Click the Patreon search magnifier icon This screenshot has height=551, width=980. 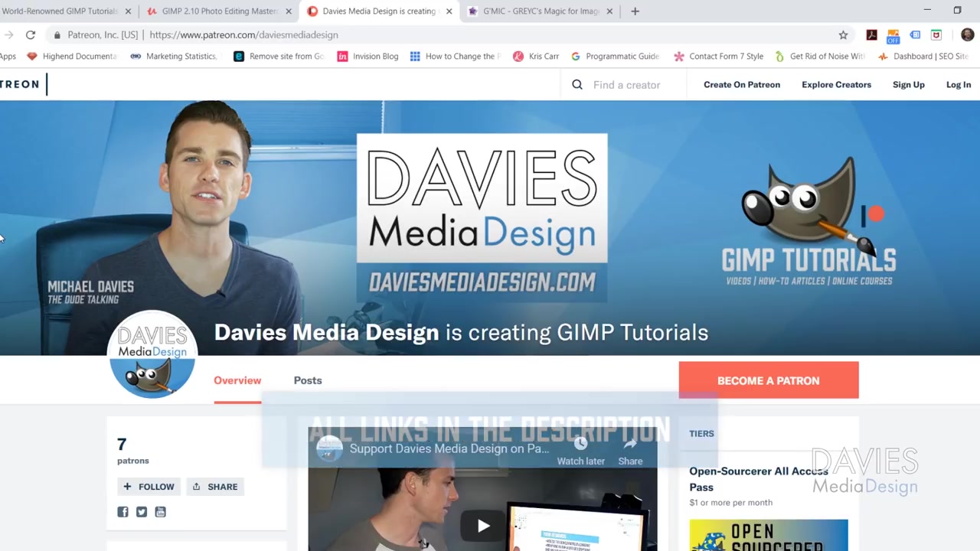click(577, 84)
